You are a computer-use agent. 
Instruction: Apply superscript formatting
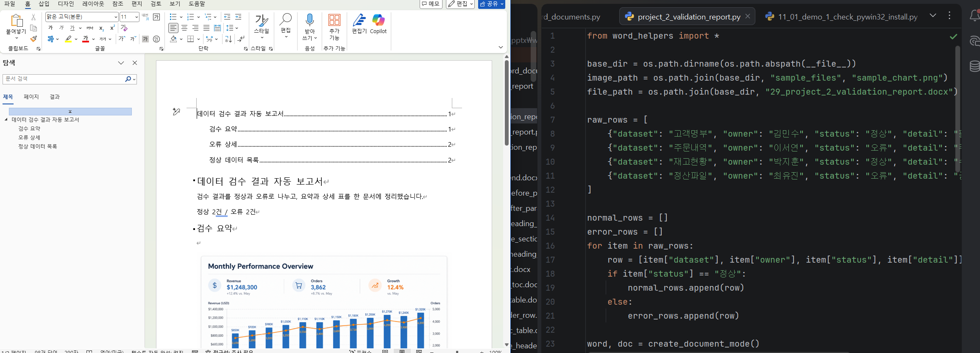pos(112,28)
